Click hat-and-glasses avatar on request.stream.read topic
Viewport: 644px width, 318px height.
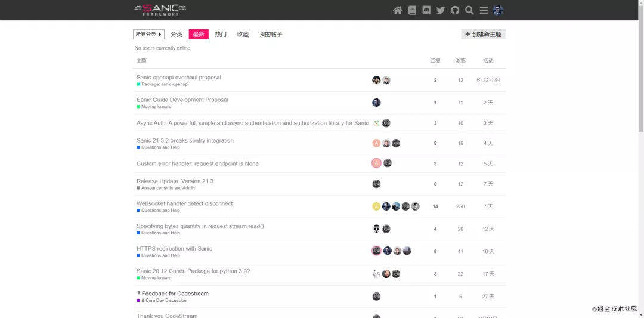[376, 229]
